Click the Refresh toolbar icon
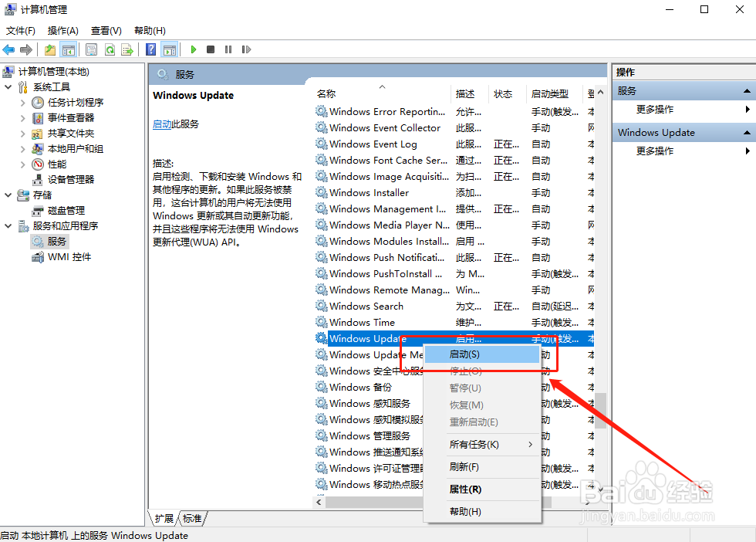Screen dimensions: 756x542 (x=110, y=49)
